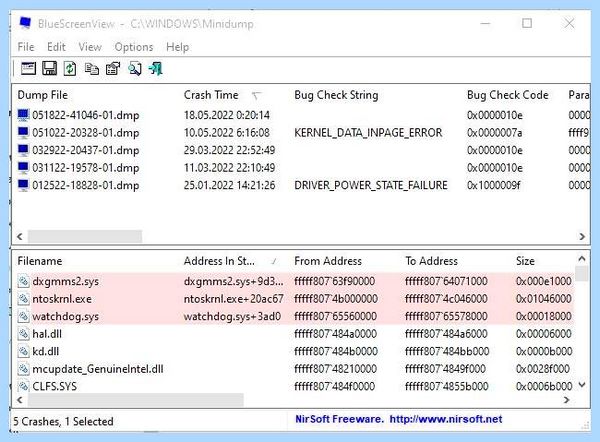Click bug check code 0x1000009f
Screen dimensions: 600x442
pos(493,186)
